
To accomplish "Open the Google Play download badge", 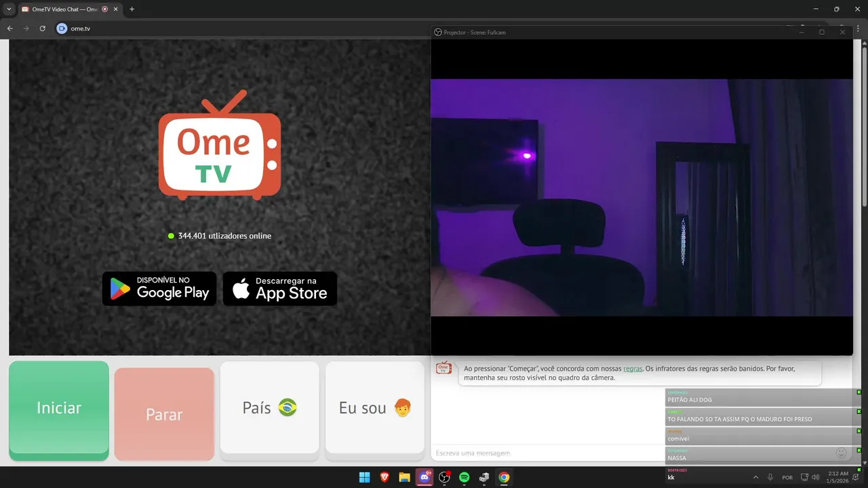I will click(159, 289).
